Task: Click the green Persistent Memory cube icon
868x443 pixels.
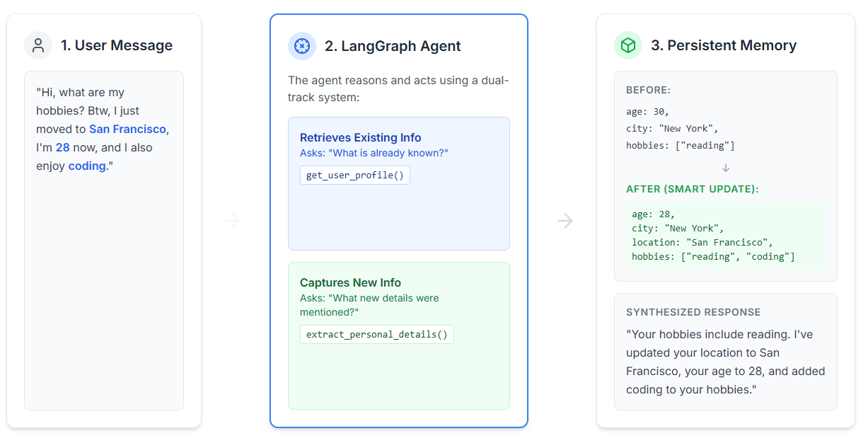Action: pos(628,45)
